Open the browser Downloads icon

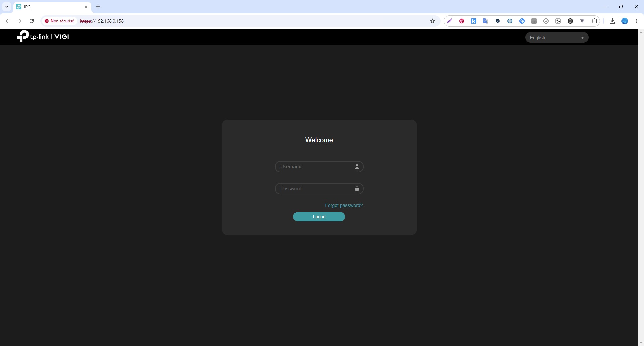pyautogui.click(x=612, y=21)
